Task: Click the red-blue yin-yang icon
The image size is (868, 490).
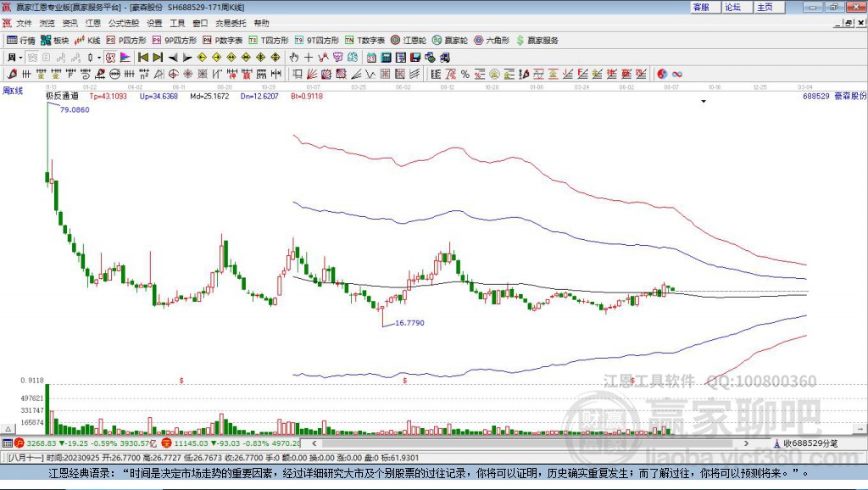Action: tap(662, 74)
